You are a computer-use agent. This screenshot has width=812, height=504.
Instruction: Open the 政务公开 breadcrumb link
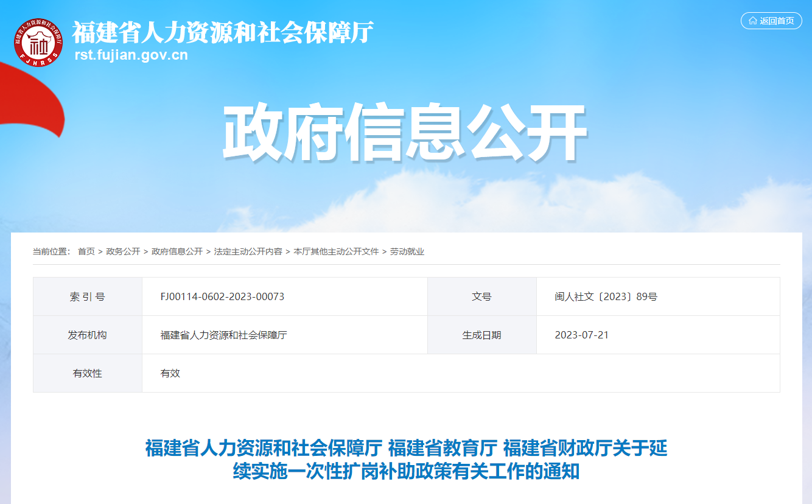click(x=123, y=251)
